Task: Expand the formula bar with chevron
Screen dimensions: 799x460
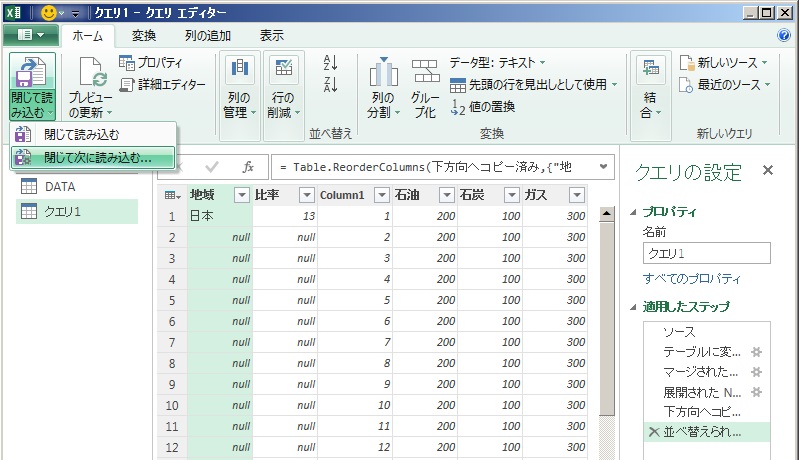Action: coord(603,167)
